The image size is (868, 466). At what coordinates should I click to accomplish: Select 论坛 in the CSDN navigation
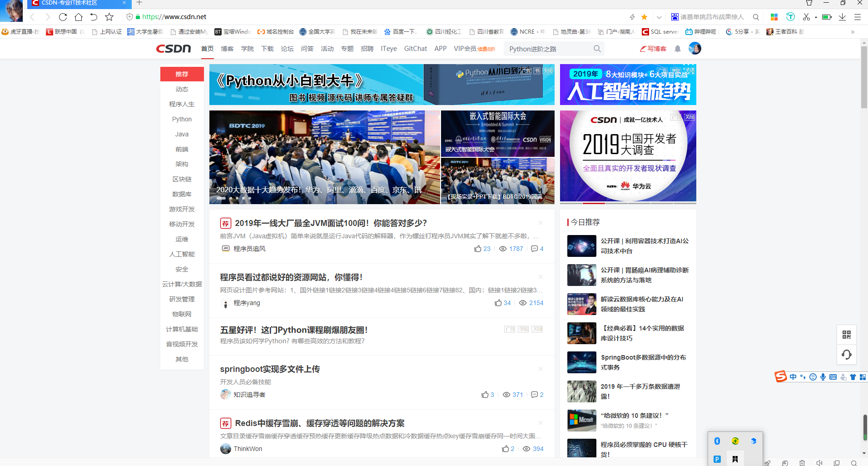pos(287,49)
